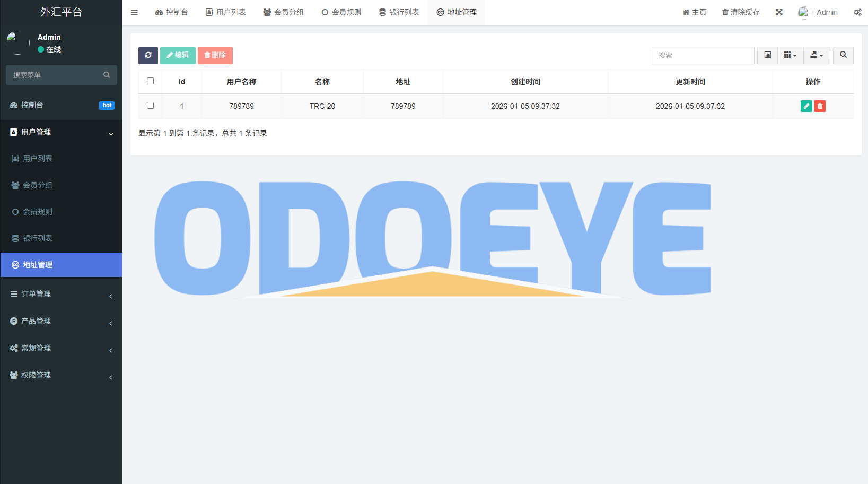The image size is (868, 484).
Task: Collapse the 用户管理 sidebar section
Action: click(61, 132)
